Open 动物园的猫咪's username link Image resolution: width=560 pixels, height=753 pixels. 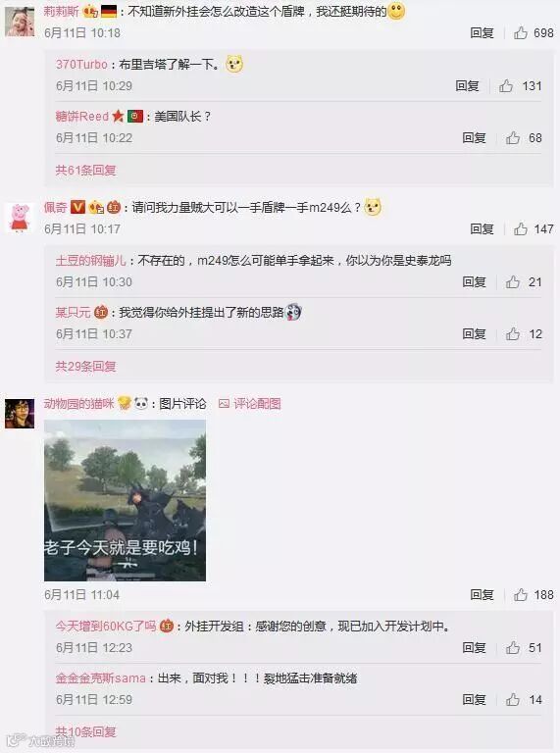(x=78, y=403)
